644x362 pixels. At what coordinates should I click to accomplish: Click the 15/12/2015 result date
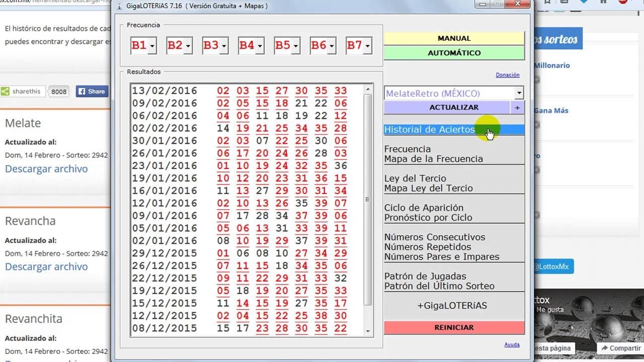[165, 303]
